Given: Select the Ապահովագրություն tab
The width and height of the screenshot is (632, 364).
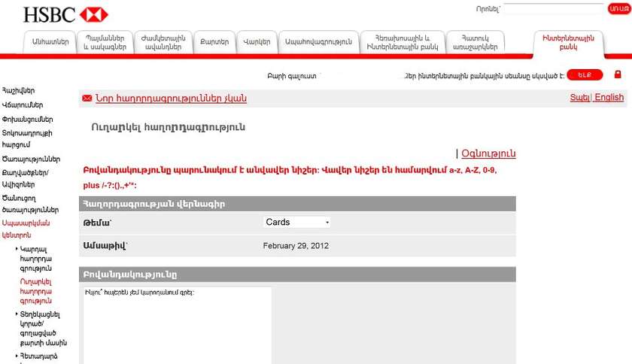Looking at the screenshot, I should (x=318, y=42).
